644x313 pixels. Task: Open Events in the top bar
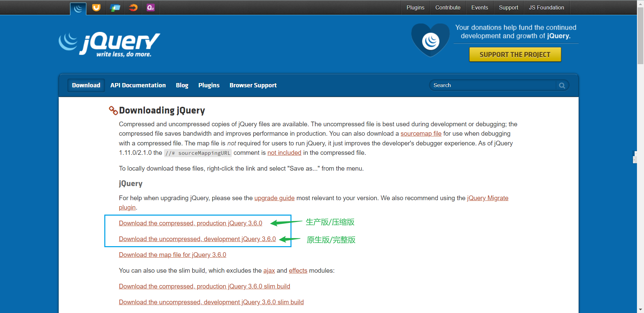tap(480, 7)
